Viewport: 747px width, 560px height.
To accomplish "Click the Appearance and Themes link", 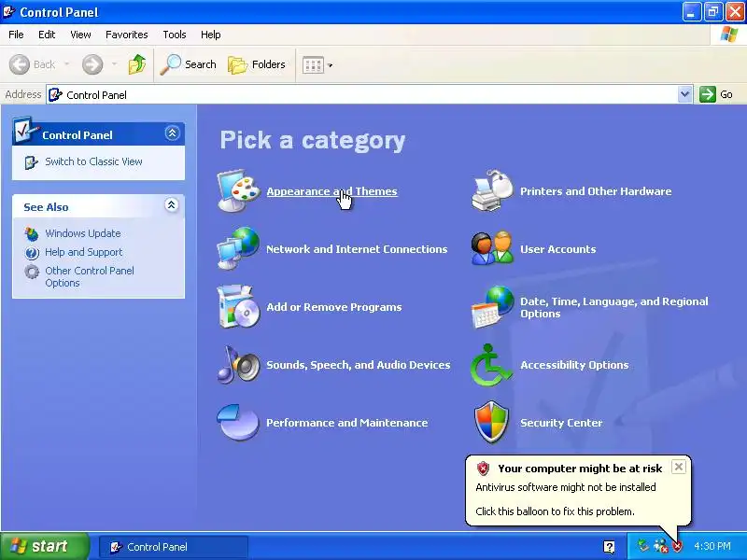I will pyautogui.click(x=332, y=191).
